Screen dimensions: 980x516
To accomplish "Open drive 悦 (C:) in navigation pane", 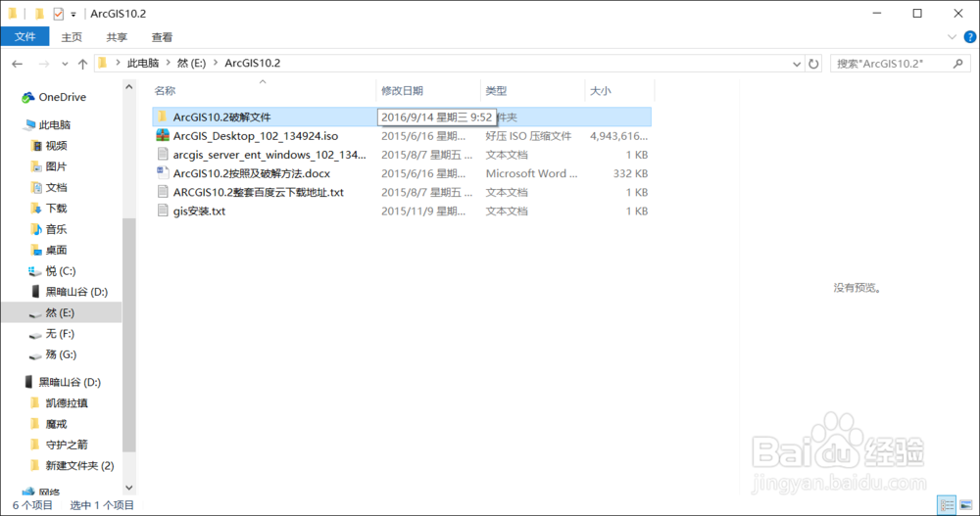I will (60, 271).
